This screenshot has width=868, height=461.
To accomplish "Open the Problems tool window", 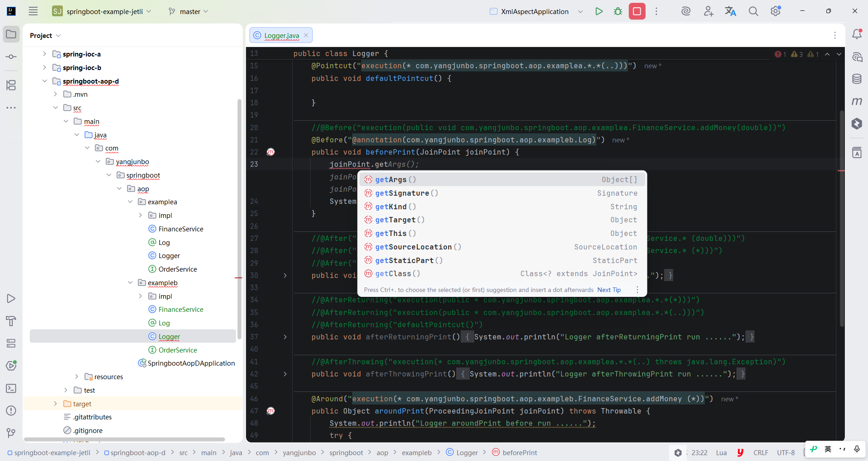I will [11, 411].
